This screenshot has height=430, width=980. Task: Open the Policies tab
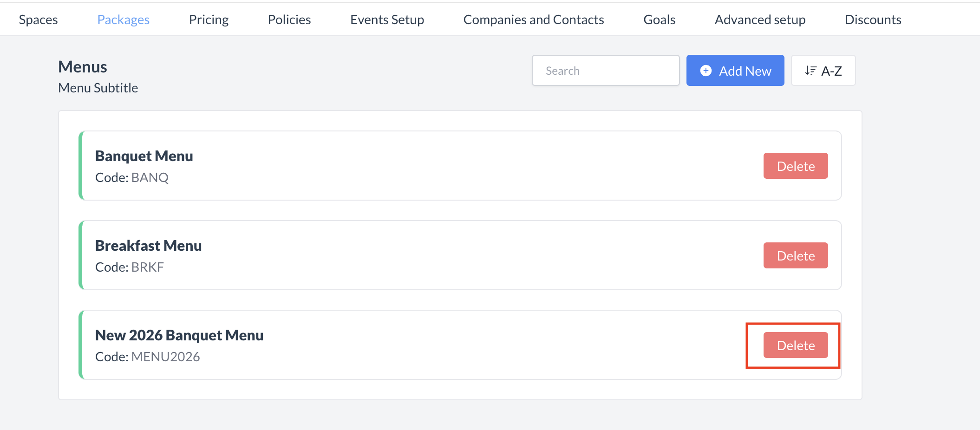click(x=289, y=20)
